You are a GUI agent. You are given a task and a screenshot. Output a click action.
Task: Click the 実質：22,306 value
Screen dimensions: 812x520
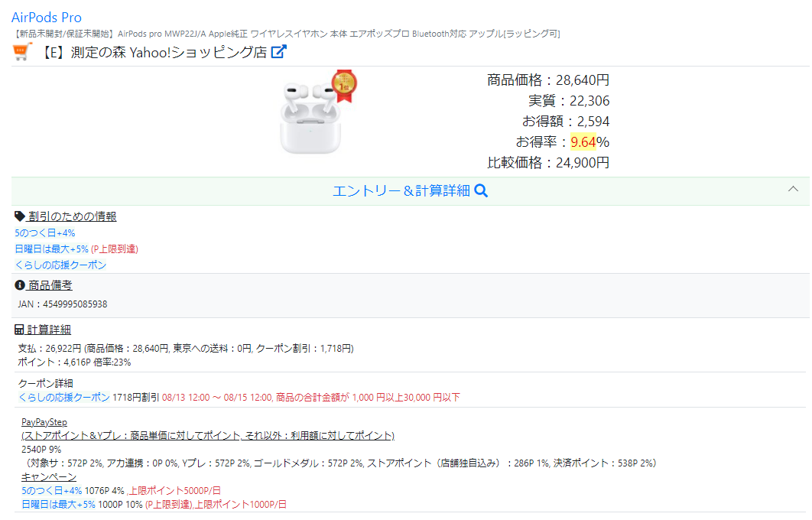coord(569,100)
